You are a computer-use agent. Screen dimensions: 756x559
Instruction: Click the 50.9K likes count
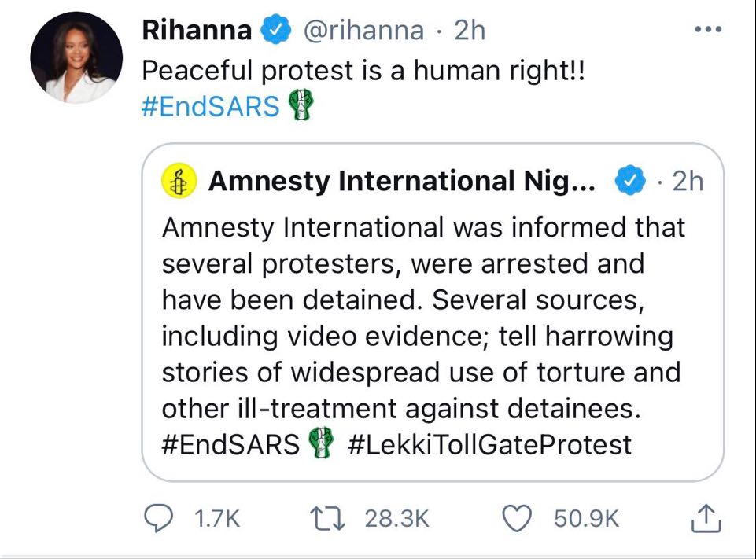(587, 518)
